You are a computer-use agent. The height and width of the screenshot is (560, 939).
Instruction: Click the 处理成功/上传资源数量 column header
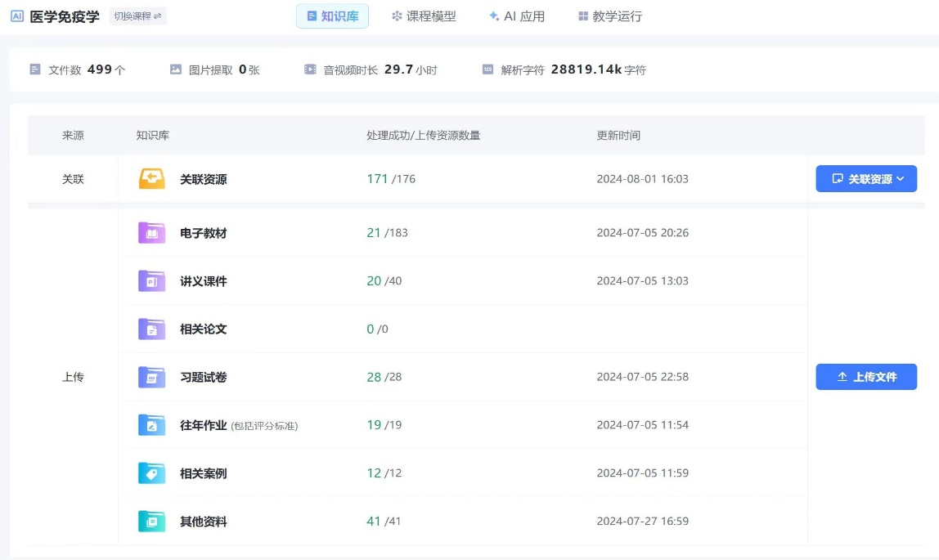(x=424, y=135)
